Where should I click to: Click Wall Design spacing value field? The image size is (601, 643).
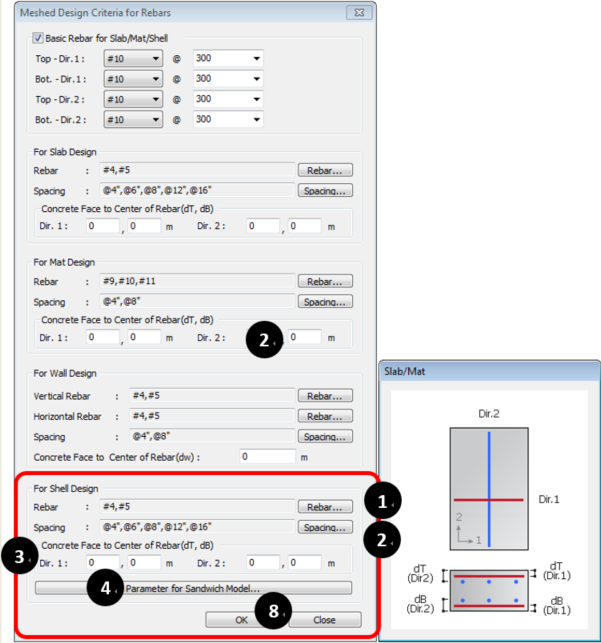coord(212,436)
